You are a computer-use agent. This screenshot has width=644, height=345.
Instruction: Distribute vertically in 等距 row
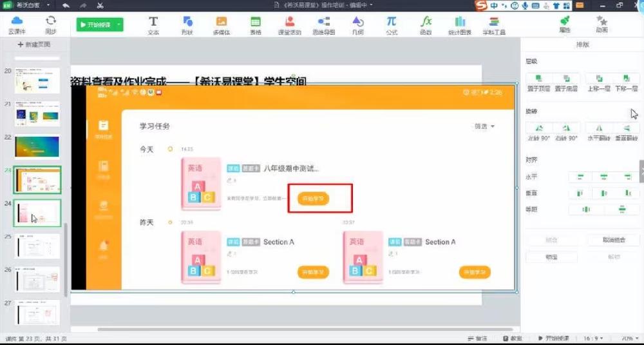click(622, 210)
